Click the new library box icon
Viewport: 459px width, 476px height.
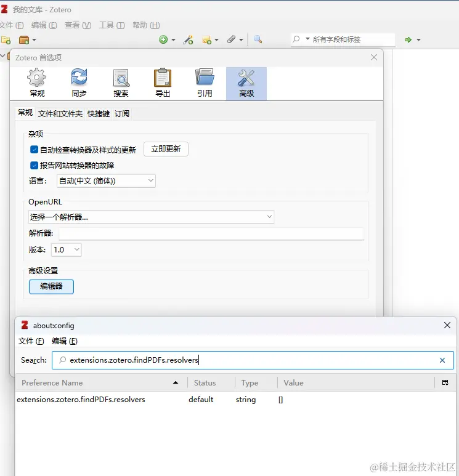click(x=24, y=40)
